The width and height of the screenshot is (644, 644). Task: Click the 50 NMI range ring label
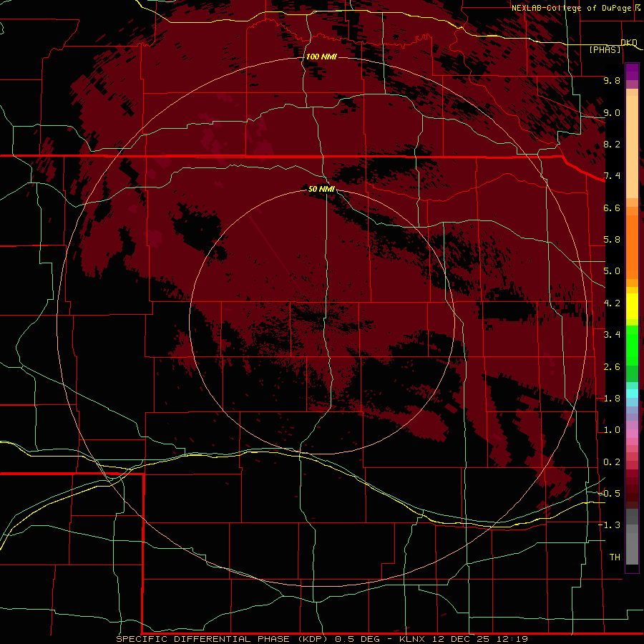pyautogui.click(x=321, y=189)
